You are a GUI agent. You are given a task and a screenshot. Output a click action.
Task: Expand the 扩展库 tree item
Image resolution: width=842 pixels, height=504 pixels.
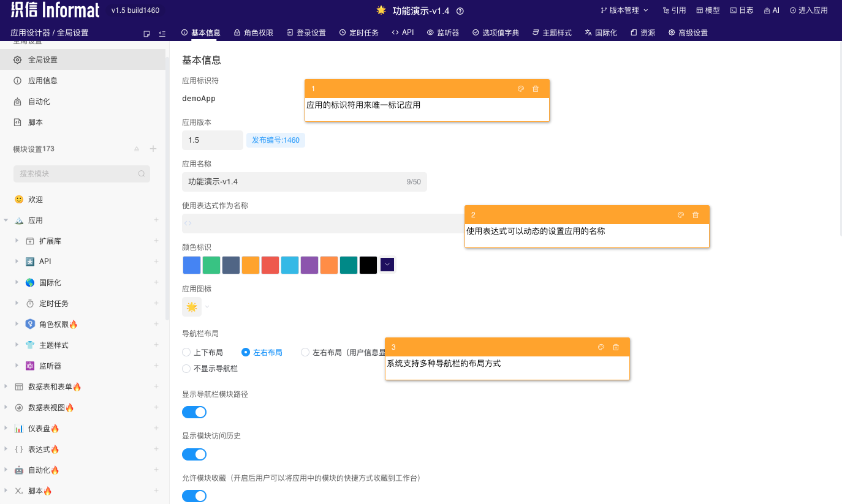pos(17,241)
